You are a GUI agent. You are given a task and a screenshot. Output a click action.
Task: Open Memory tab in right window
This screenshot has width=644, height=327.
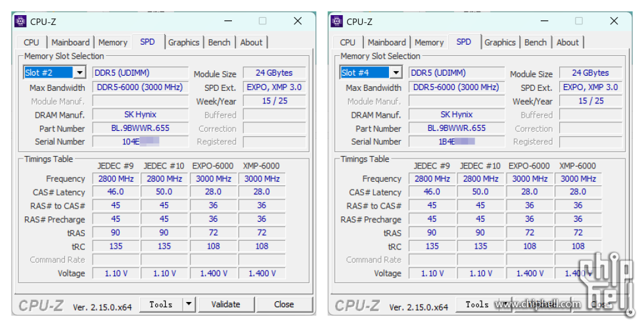[428, 42]
